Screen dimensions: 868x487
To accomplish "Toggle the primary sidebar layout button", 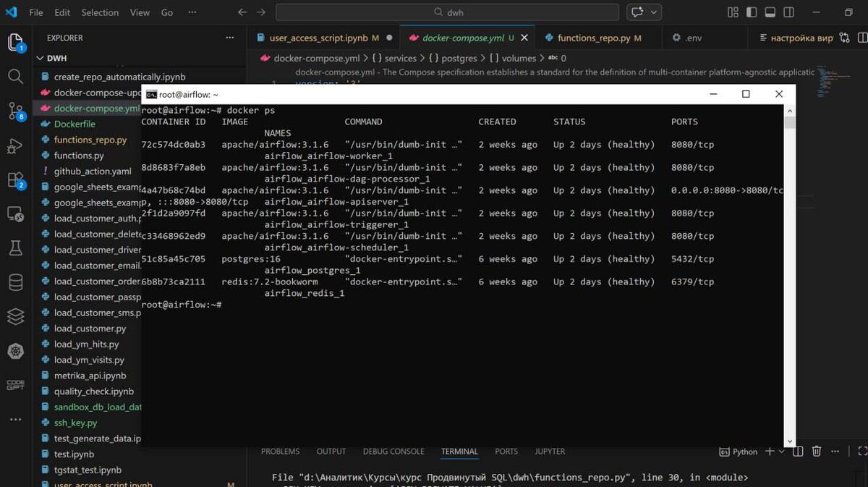I will click(x=753, y=12).
